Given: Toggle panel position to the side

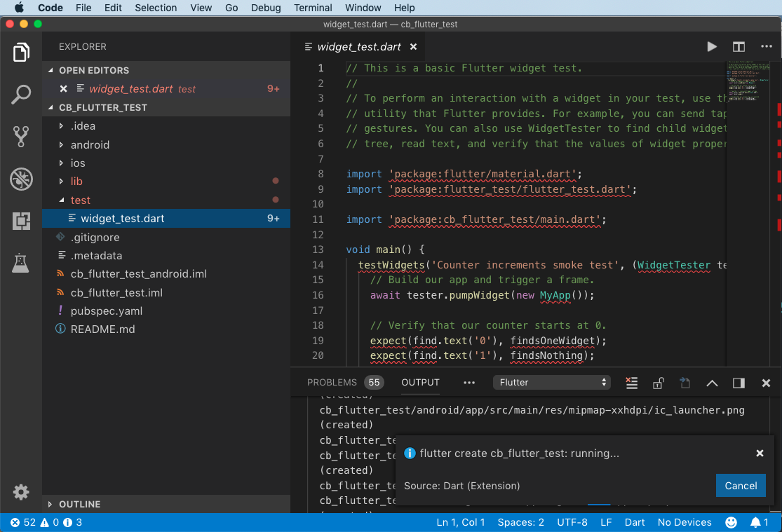Looking at the screenshot, I should coord(739,383).
